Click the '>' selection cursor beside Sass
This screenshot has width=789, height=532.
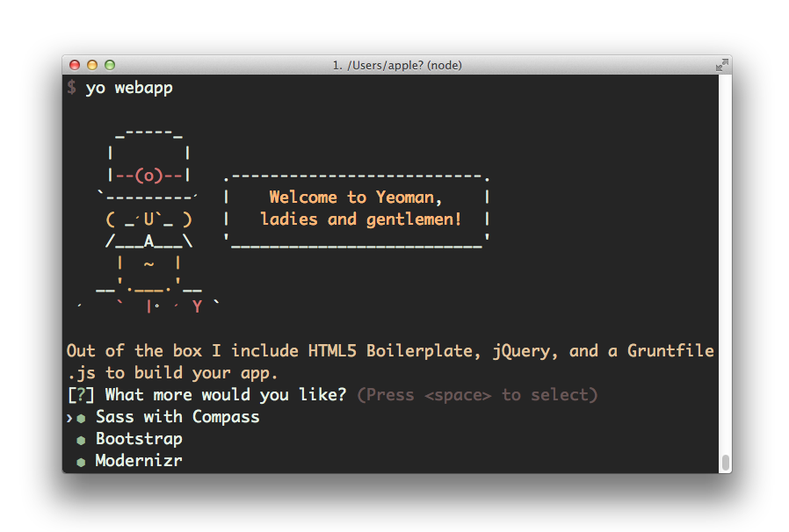[69, 418]
